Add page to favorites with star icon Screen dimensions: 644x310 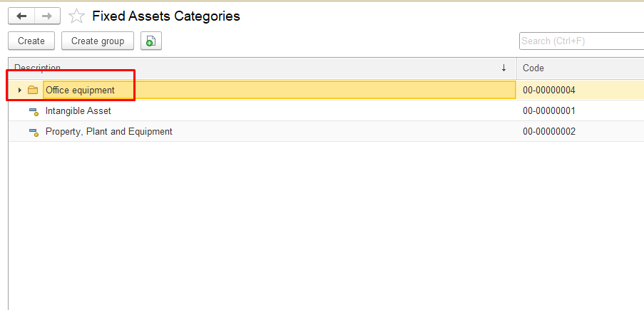76,16
